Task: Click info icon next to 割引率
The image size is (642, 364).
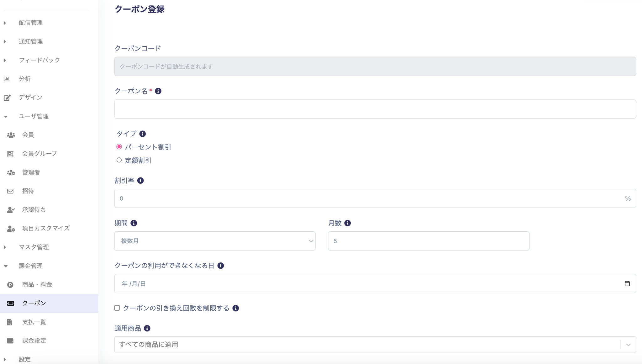Action: point(140,181)
